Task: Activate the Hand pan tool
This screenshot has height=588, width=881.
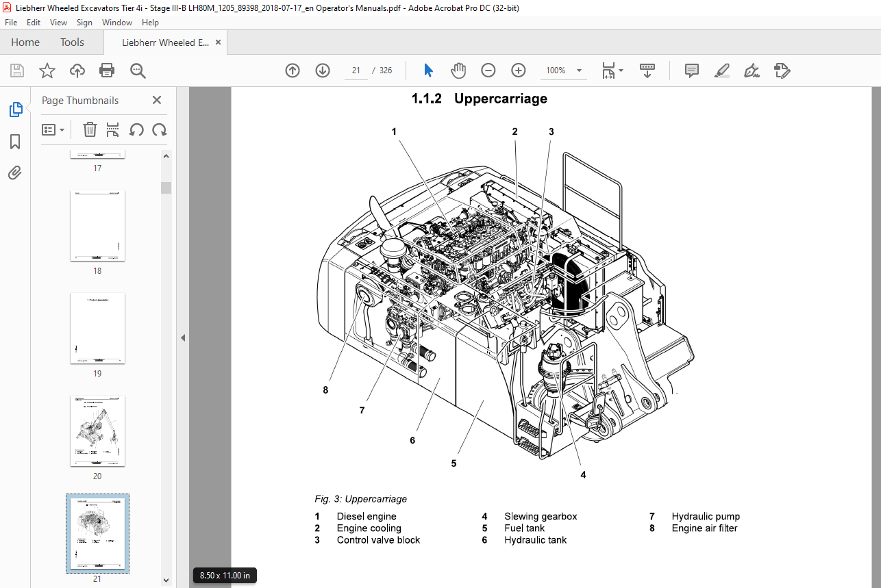Action: coord(458,71)
